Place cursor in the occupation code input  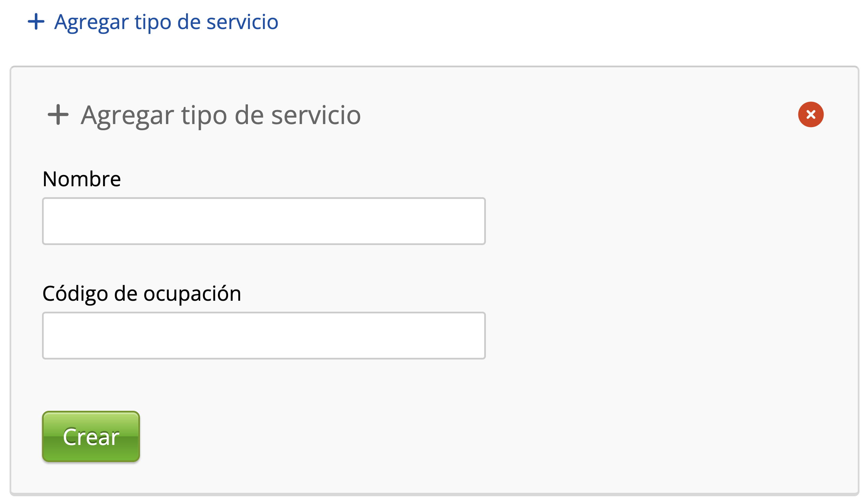click(264, 336)
